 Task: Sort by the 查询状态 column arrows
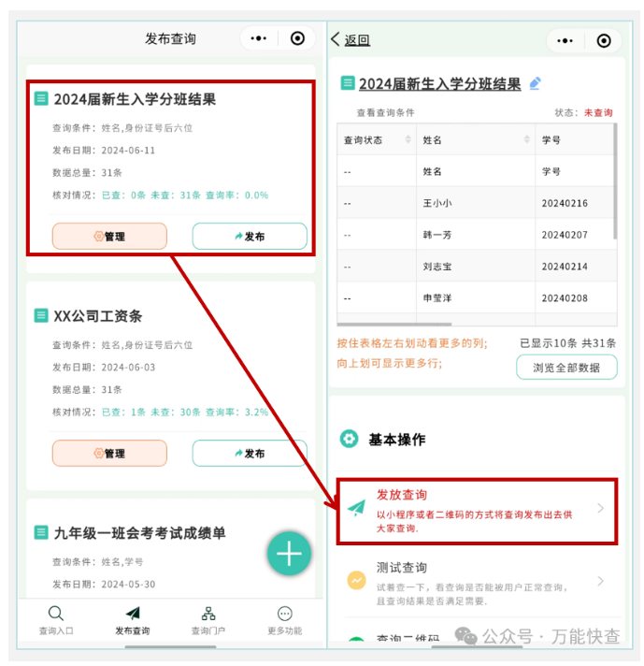click(408, 139)
